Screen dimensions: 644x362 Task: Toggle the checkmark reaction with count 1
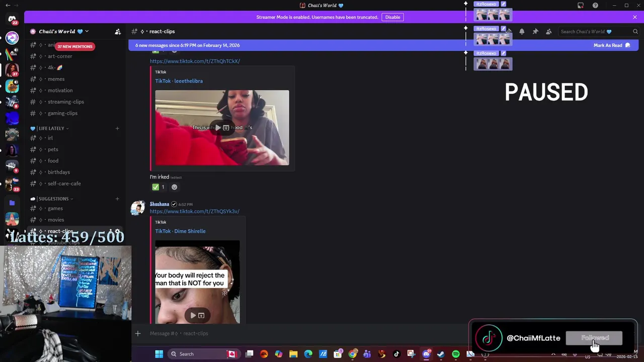point(158,187)
